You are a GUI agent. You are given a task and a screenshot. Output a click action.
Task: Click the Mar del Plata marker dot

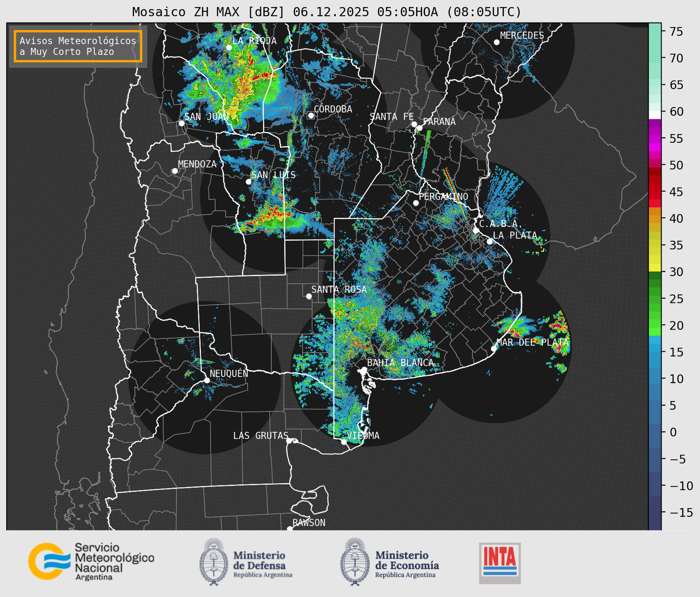(494, 349)
